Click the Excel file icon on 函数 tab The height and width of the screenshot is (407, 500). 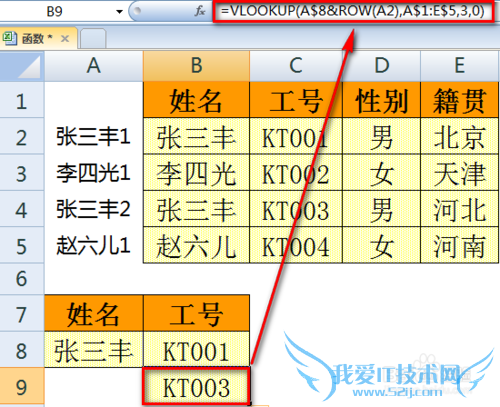[x=9, y=39]
